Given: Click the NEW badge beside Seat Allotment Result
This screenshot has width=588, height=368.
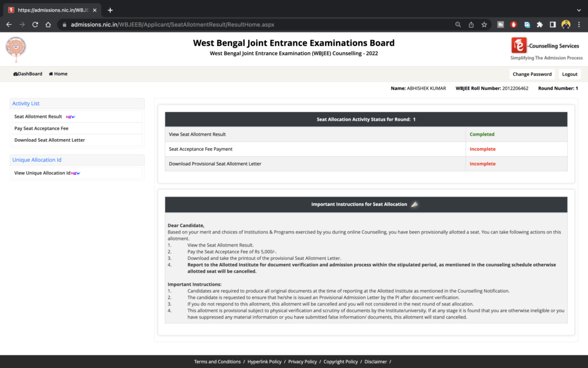Looking at the screenshot, I should coord(71,117).
